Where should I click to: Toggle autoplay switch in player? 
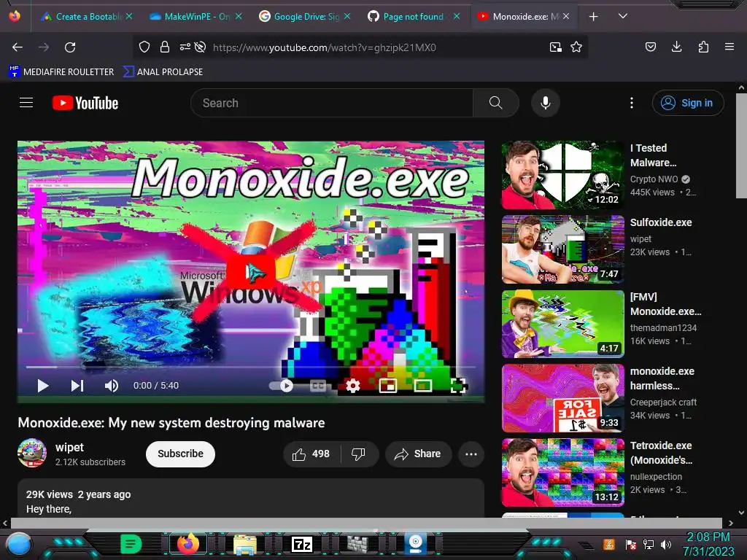(281, 386)
